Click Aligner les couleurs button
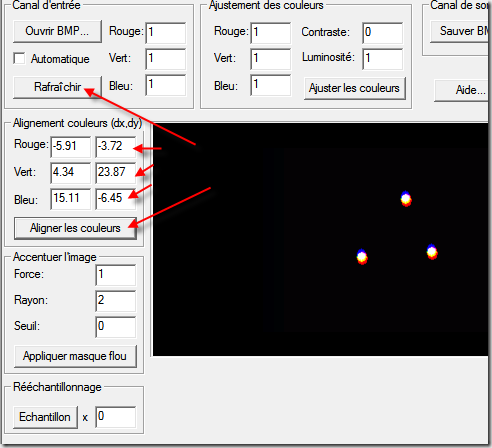The height and width of the screenshot is (448, 492). [x=75, y=228]
